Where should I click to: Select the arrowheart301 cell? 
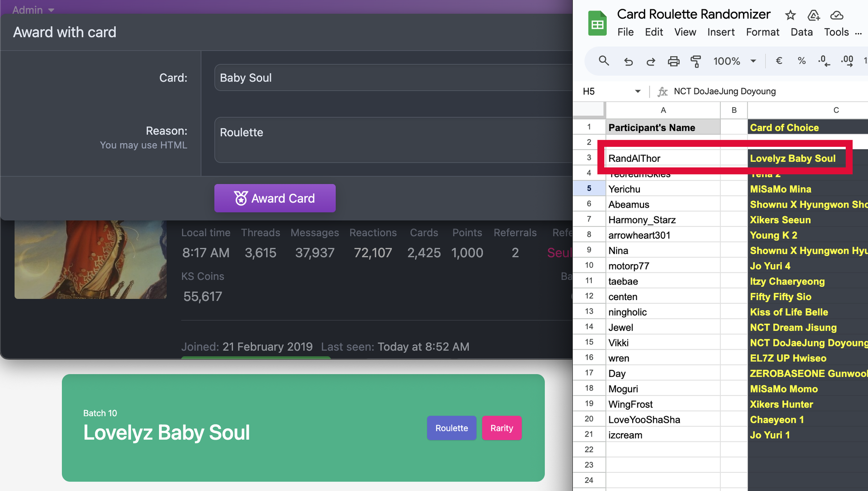[663, 235]
